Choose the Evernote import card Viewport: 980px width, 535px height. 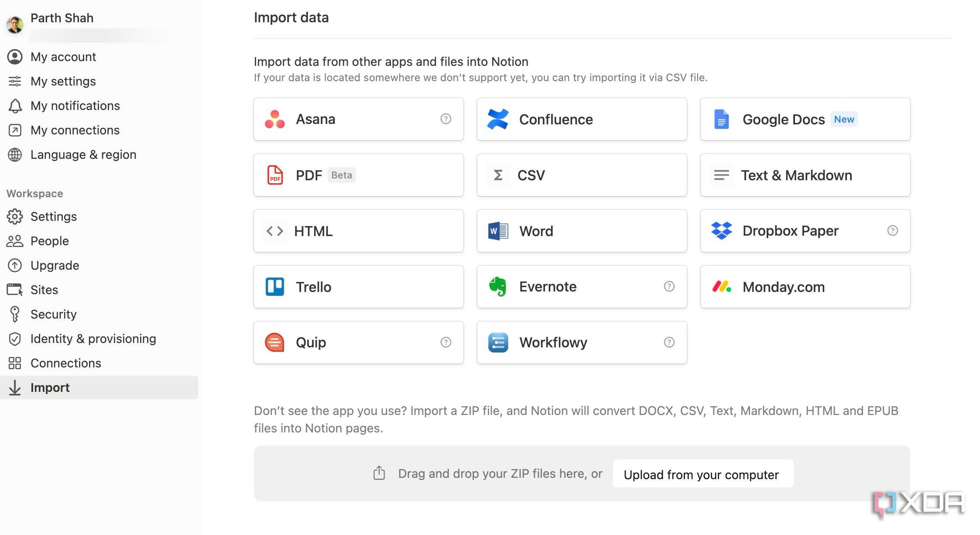(x=582, y=287)
